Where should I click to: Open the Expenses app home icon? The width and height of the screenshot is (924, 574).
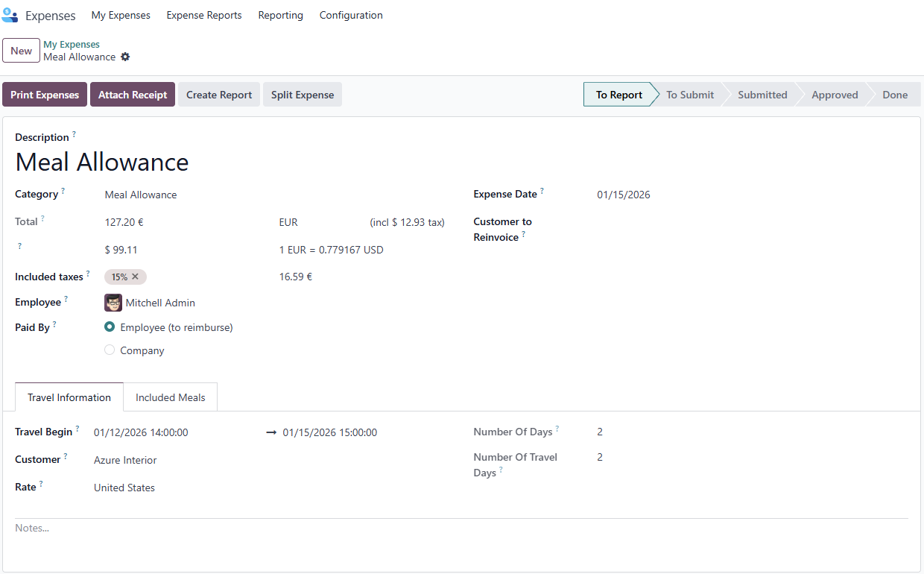point(10,15)
